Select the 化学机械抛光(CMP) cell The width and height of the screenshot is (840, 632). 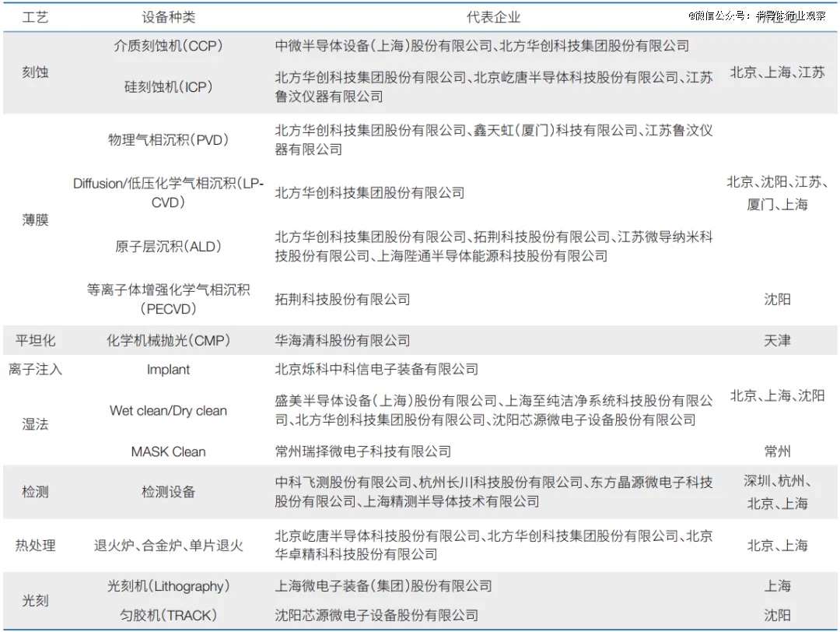168,340
